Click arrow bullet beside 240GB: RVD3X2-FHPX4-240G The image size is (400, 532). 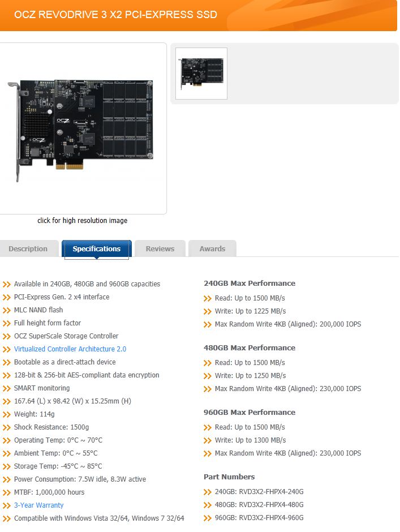(207, 492)
